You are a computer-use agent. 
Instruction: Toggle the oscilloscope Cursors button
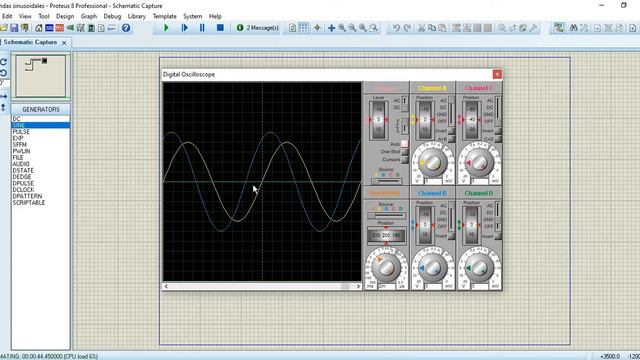(x=404, y=160)
